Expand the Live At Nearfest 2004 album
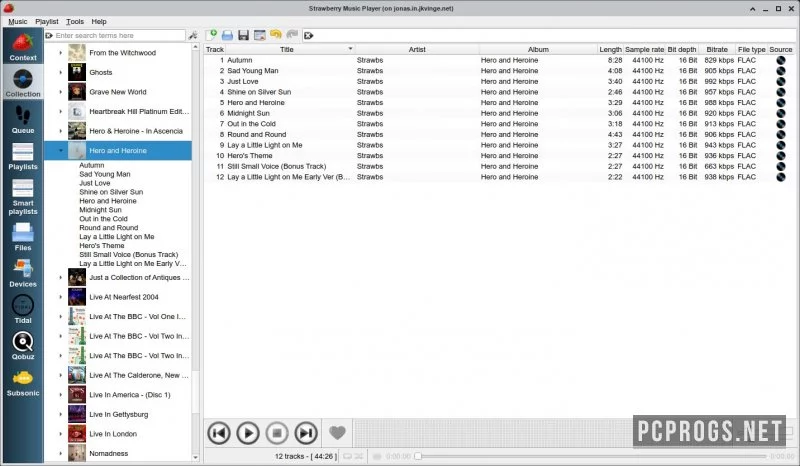 tap(61, 297)
